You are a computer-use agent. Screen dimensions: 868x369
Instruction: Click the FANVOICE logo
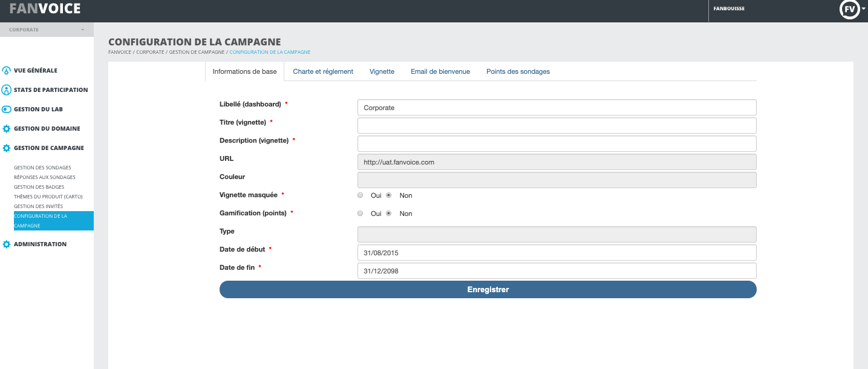click(45, 9)
